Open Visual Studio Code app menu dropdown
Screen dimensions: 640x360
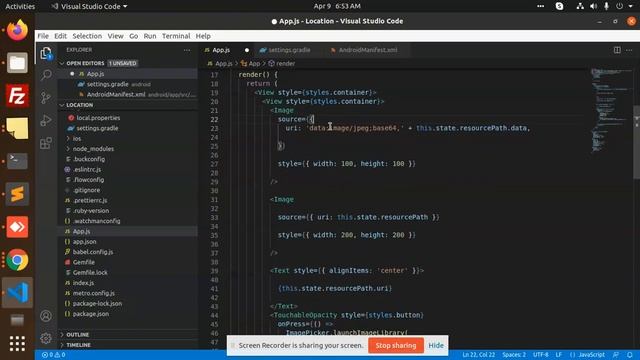point(89,6)
